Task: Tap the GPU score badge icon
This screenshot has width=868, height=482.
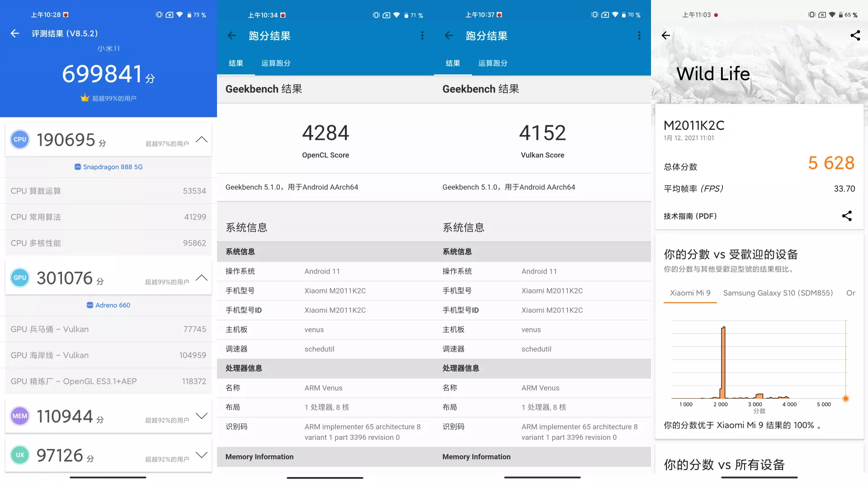Action: (20, 278)
